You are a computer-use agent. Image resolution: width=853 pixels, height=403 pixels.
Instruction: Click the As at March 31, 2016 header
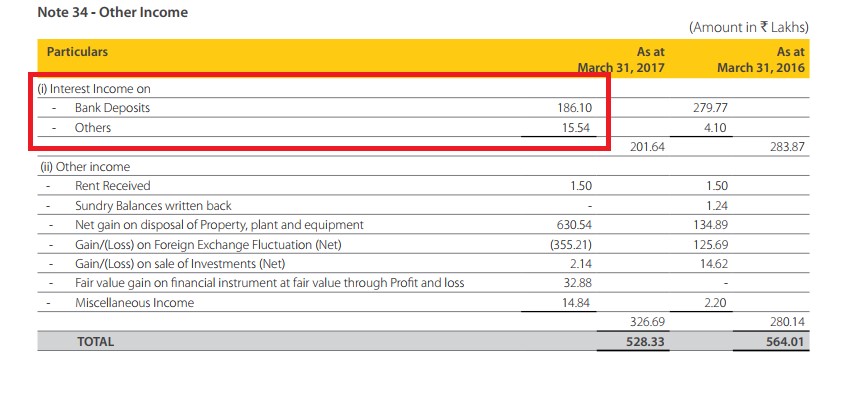(761, 60)
